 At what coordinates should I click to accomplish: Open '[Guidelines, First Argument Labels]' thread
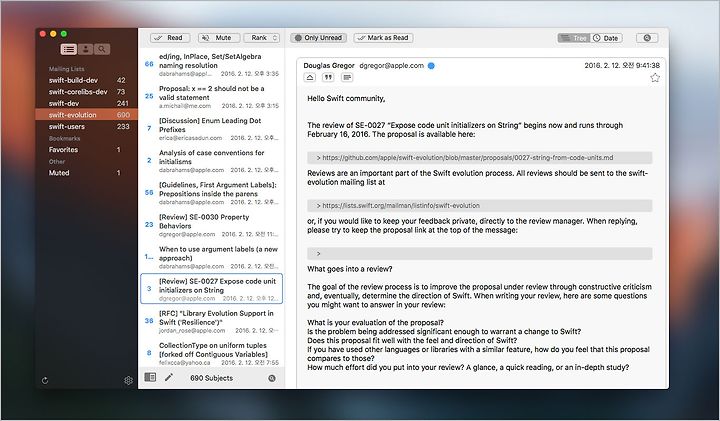tap(212, 193)
